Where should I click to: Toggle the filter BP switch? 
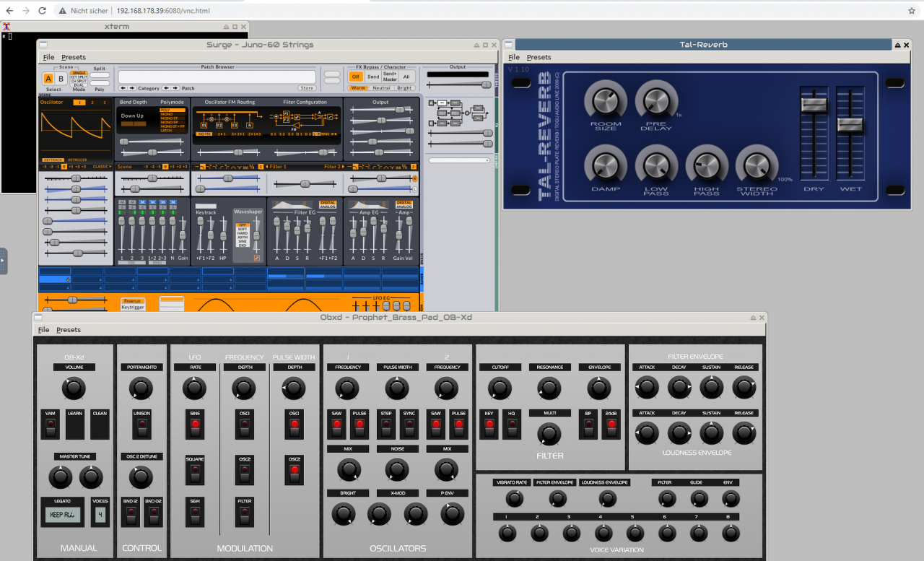588,428
